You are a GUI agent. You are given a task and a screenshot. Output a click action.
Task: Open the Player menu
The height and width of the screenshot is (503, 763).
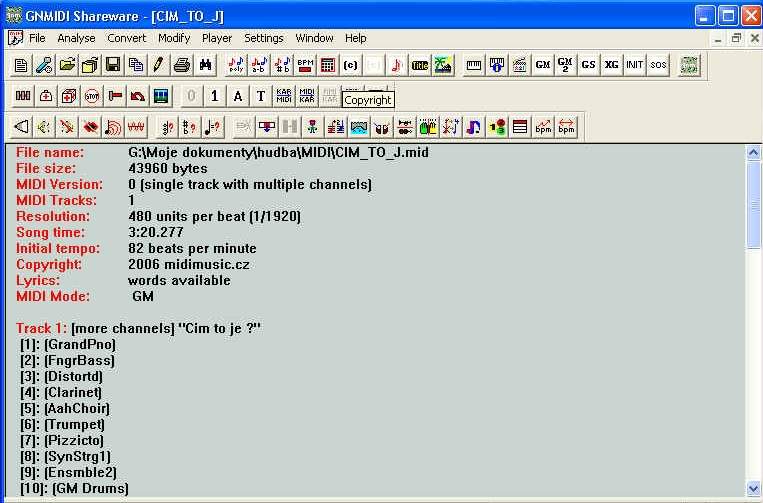pos(217,38)
